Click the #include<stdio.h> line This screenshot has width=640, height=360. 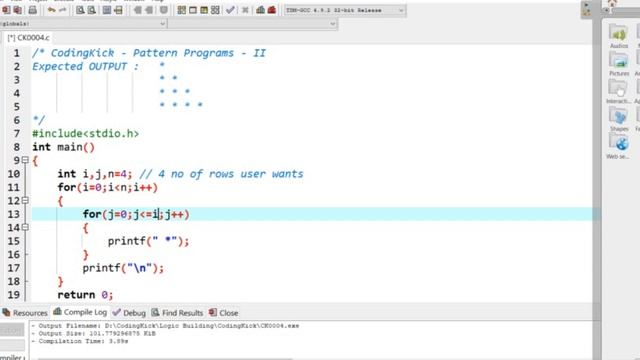pyautogui.click(x=86, y=133)
